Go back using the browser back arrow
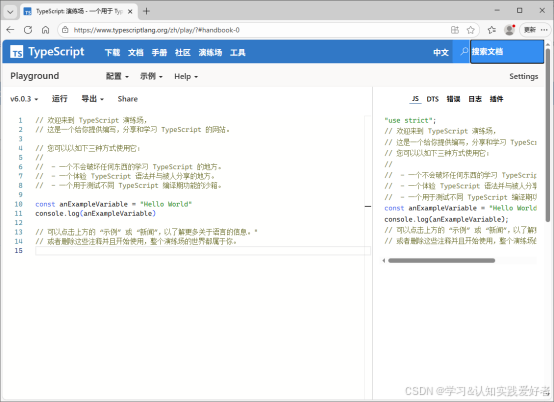The image size is (554, 402). (x=10, y=30)
